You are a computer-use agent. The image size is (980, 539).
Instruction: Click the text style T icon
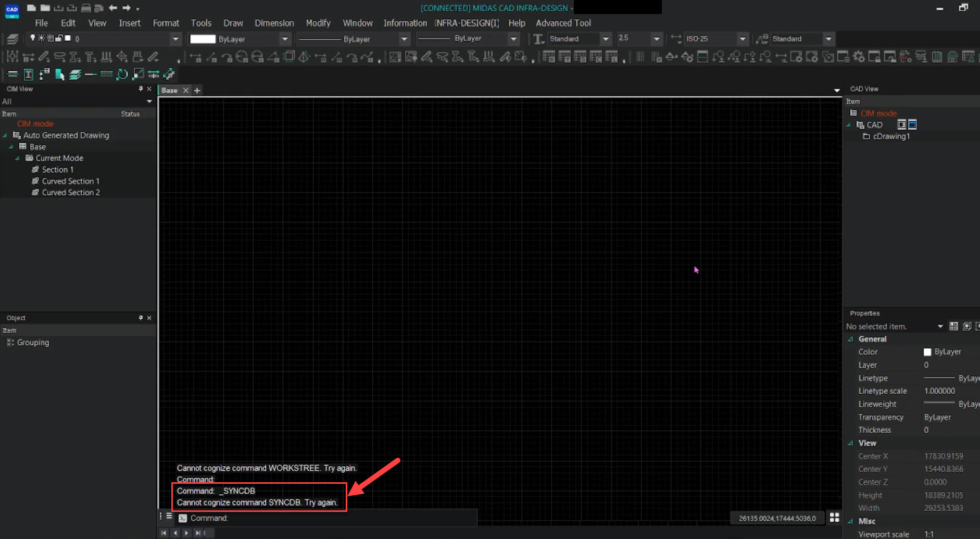coord(539,39)
